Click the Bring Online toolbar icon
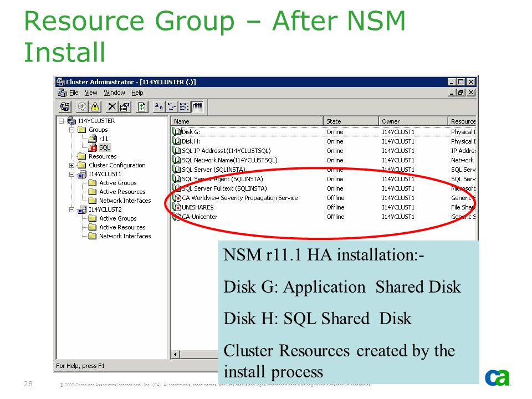Screen dimensions: 532x399 coord(82,107)
